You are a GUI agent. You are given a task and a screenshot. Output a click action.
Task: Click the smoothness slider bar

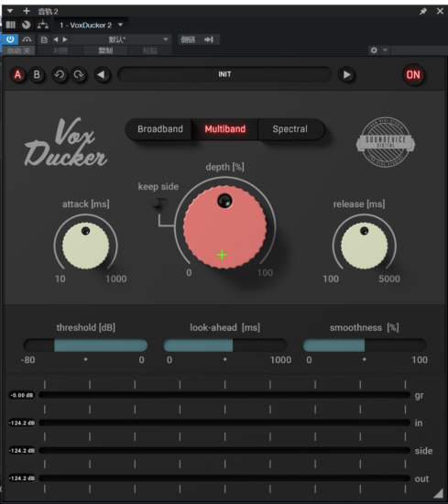point(365,345)
